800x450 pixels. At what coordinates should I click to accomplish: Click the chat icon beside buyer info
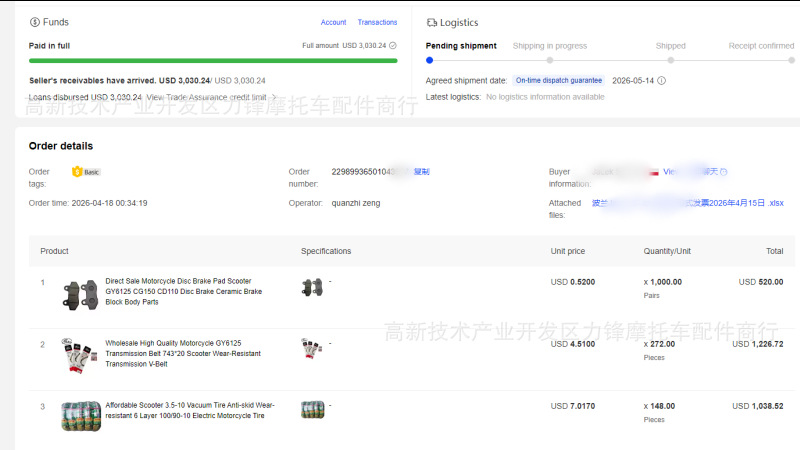click(723, 172)
